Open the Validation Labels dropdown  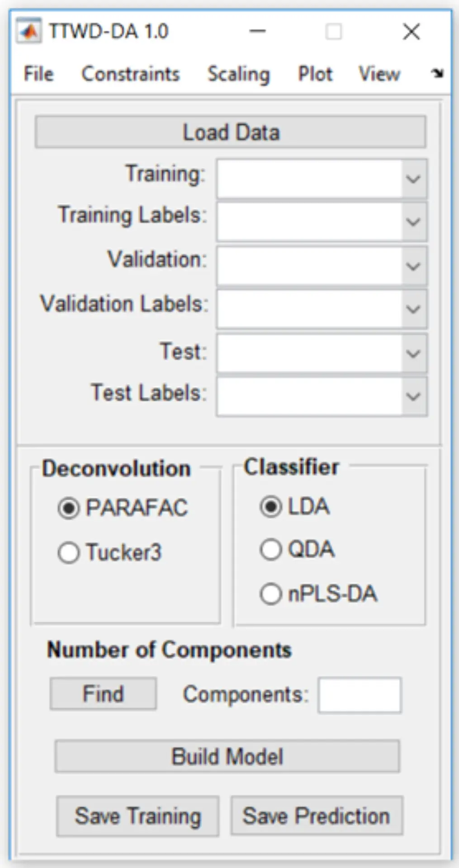click(x=413, y=309)
